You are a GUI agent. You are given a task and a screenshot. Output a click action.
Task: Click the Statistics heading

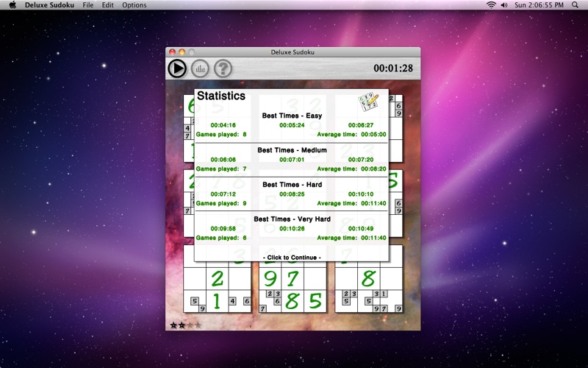pyautogui.click(x=221, y=96)
